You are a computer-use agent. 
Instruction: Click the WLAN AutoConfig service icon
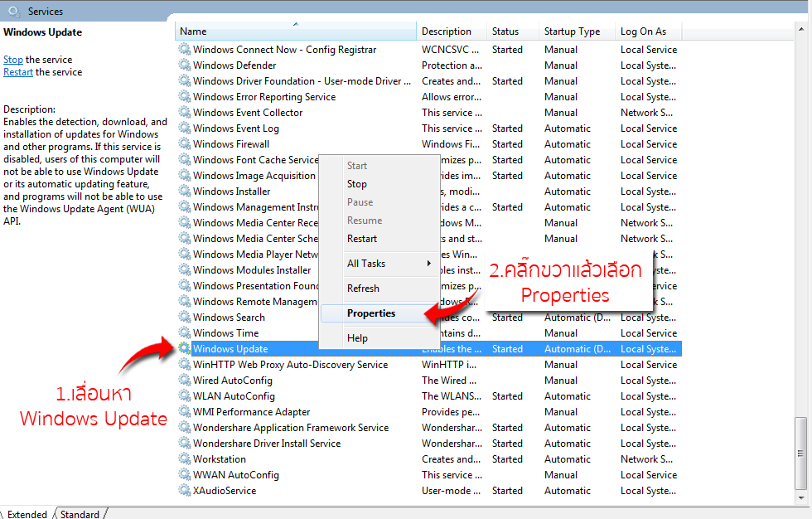pos(184,396)
